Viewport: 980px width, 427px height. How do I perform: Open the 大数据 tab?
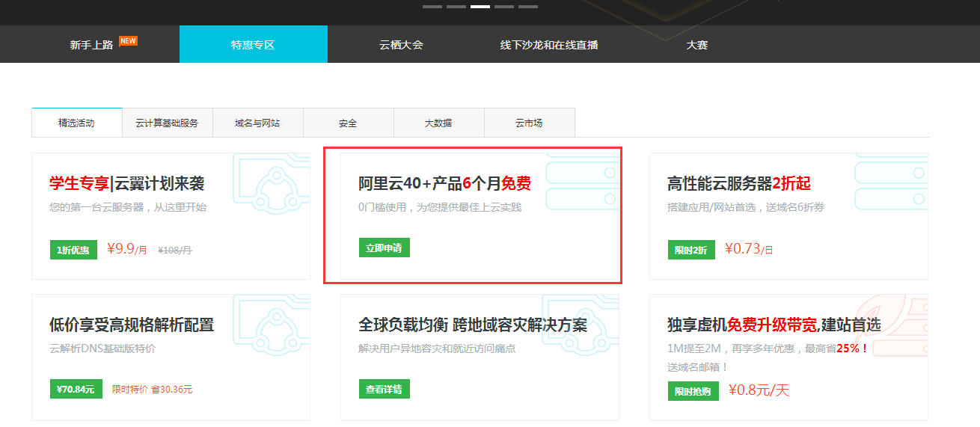[438, 123]
